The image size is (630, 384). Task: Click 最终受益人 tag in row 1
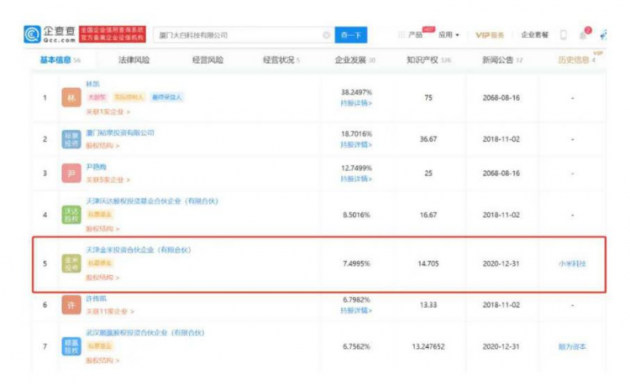[167, 97]
